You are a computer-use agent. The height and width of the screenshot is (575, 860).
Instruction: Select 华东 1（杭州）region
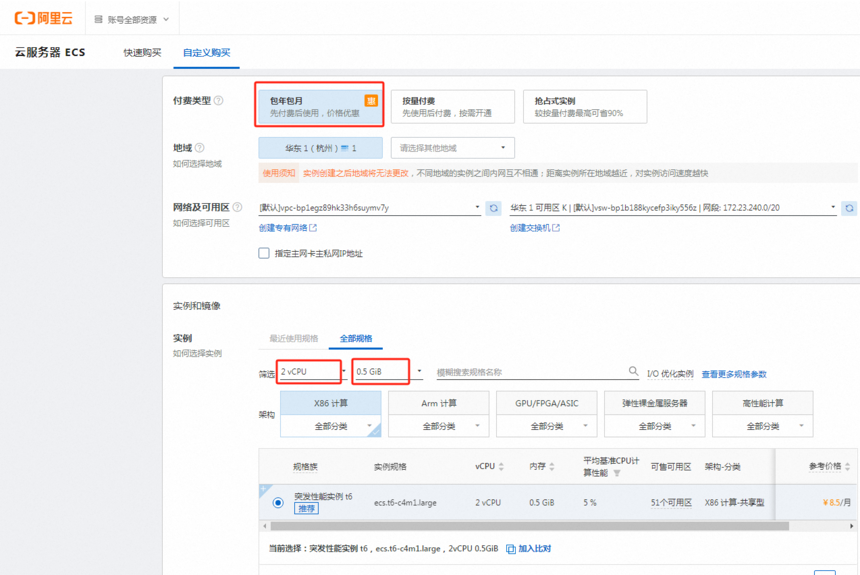point(320,148)
